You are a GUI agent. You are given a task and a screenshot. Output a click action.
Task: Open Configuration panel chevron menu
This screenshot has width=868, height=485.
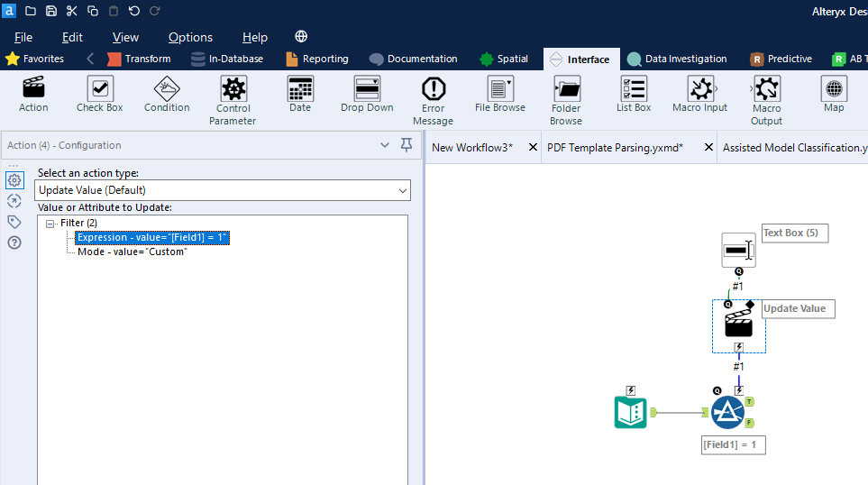tap(385, 145)
